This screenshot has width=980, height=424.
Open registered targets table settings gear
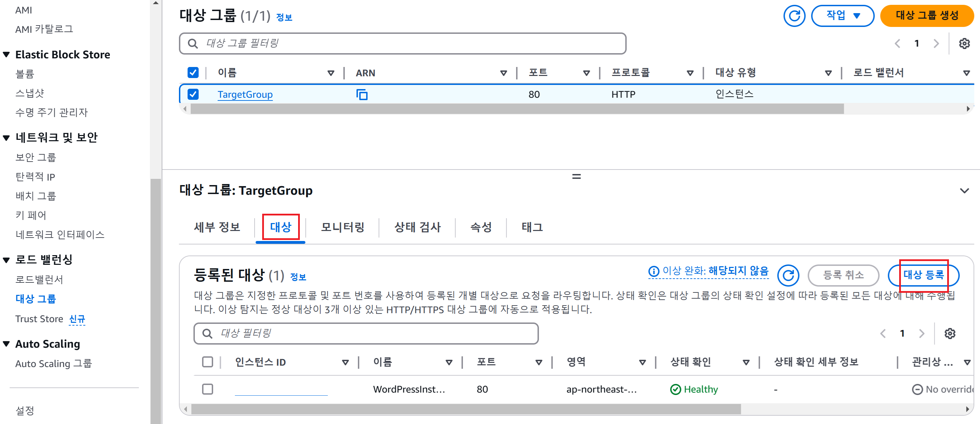pyautogui.click(x=950, y=334)
